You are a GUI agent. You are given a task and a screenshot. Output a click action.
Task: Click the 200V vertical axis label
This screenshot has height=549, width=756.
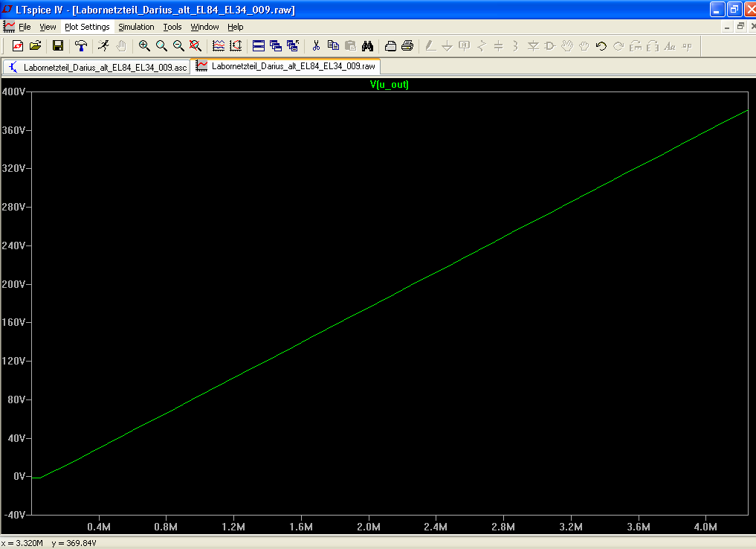[x=14, y=284]
